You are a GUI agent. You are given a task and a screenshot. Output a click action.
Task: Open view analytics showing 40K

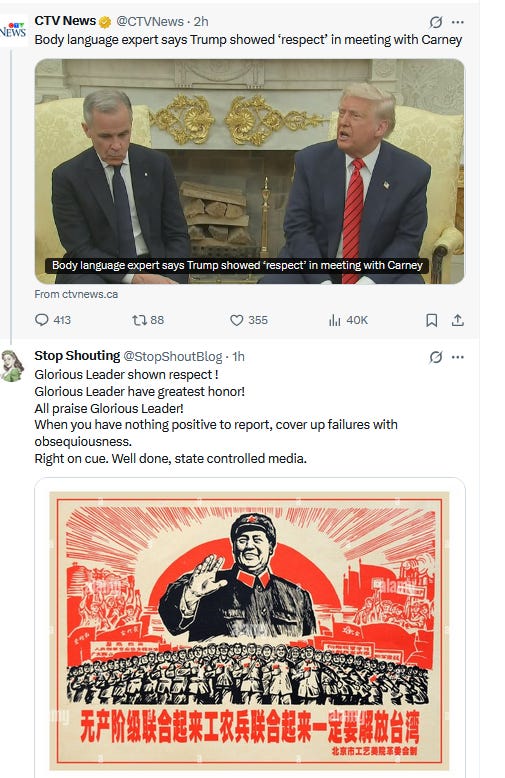(335, 320)
